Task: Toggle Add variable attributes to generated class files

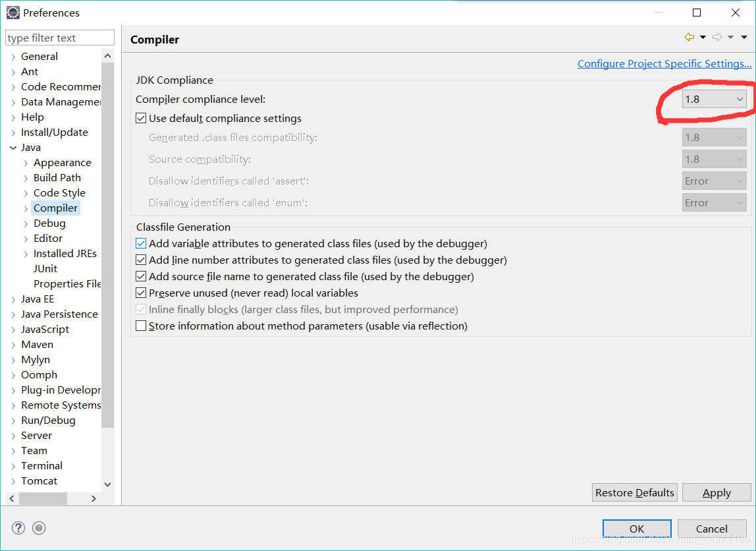Action: (x=141, y=243)
